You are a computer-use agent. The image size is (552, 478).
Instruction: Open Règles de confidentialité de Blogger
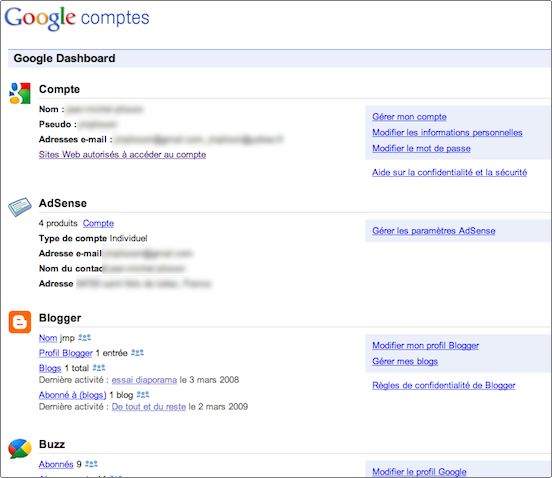pyautogui.click(x=444, y=385)
